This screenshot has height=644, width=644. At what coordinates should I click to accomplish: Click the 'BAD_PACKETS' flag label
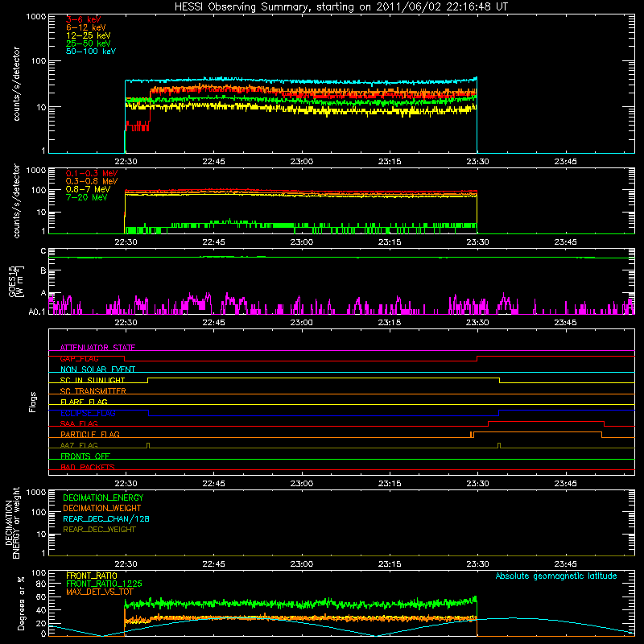pyautogui.click(x=88, y=467)
